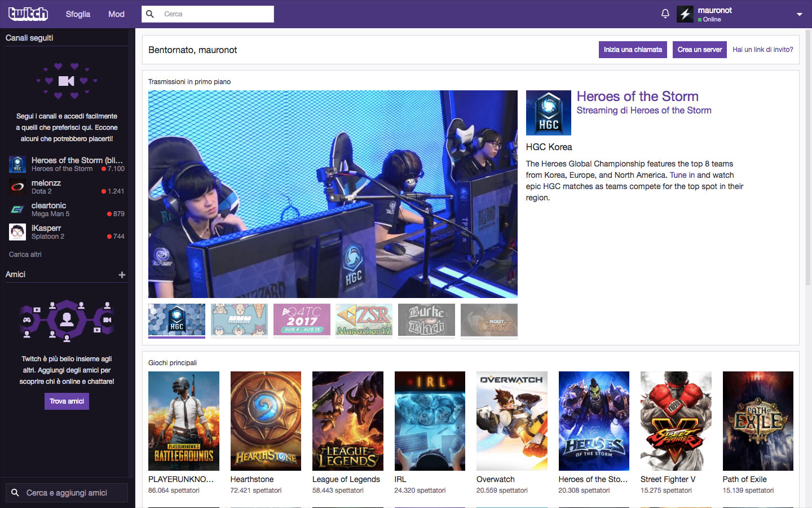The image size is (812, 508).
Task: Open the 'Hai un link di invito?' link
Action: [762, 50]
